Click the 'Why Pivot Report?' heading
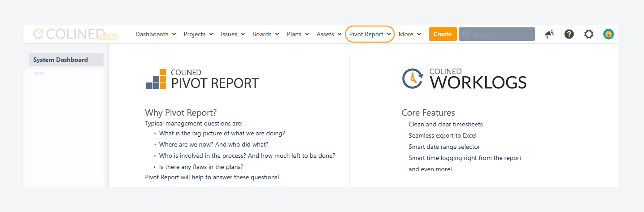 (181, 113)
